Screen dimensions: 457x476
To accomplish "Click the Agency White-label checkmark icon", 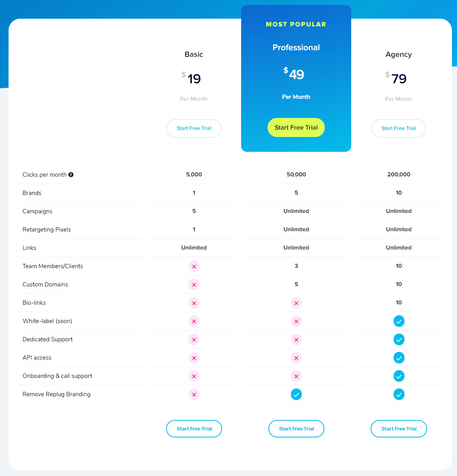I will (x=399, y=321).
